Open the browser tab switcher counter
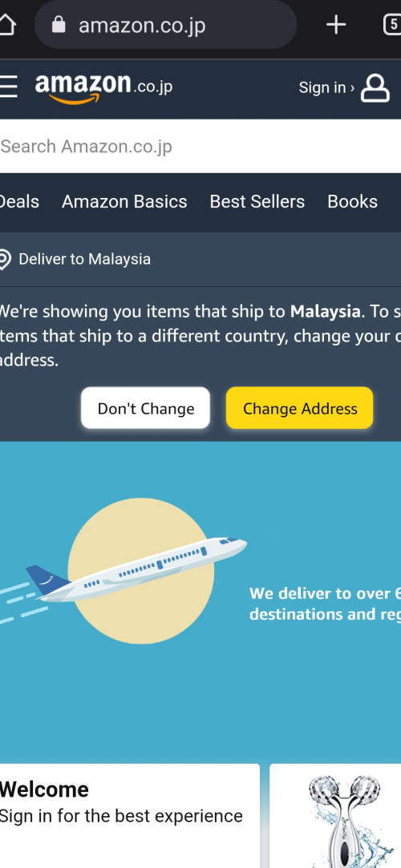 (x=392, y=25)
